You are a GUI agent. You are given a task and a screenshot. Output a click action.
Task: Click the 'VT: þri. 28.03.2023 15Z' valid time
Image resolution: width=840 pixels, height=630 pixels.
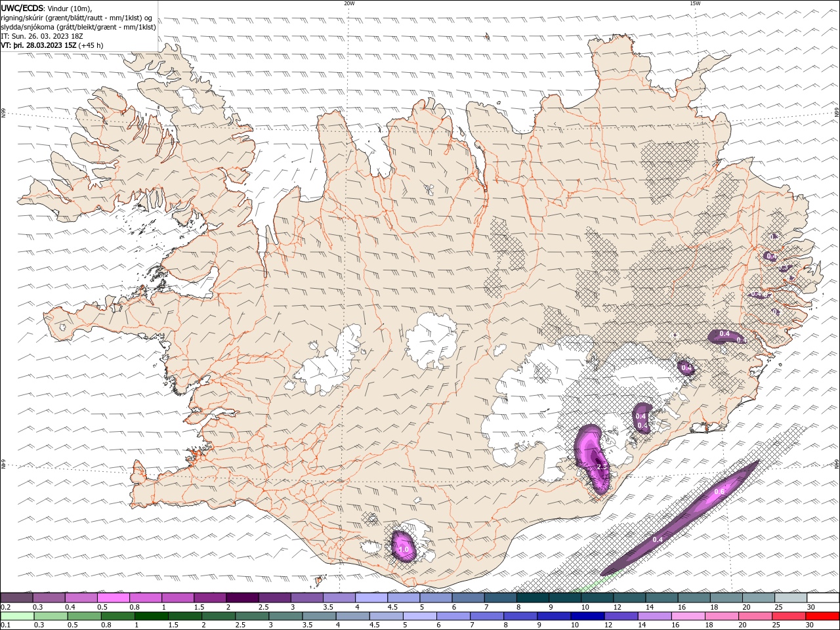pos(39,45)
